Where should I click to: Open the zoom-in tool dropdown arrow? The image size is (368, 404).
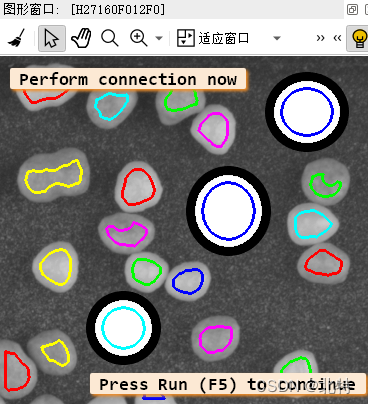[x=159, y=38]
